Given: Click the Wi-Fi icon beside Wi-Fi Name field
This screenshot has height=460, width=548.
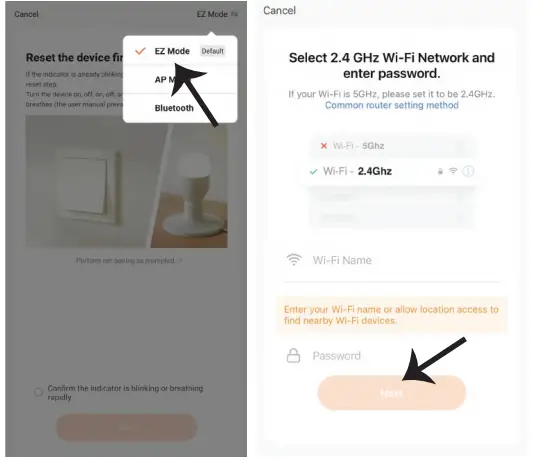Looking at the screenshot, I should click(x=294, y=260).
